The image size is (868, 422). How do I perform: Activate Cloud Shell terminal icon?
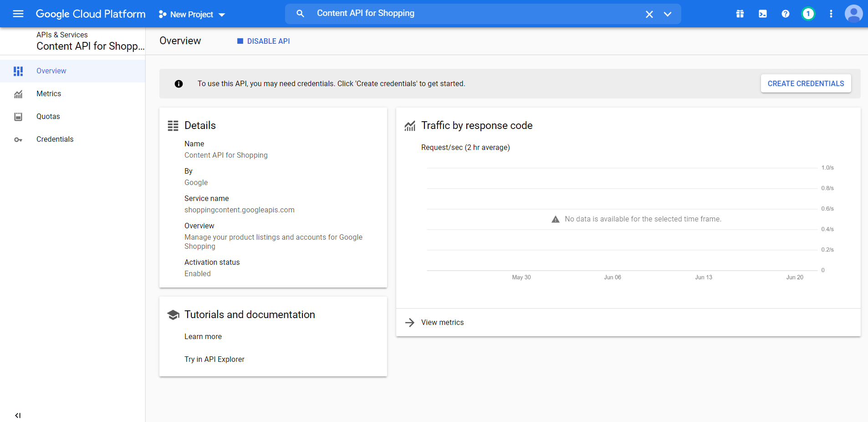(763, 14)
